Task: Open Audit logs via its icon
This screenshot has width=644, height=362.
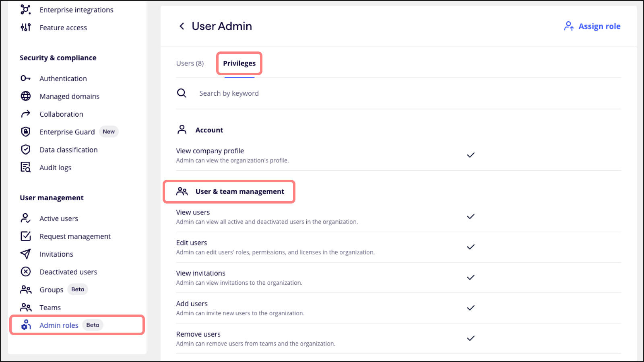Action: point(25,167)
